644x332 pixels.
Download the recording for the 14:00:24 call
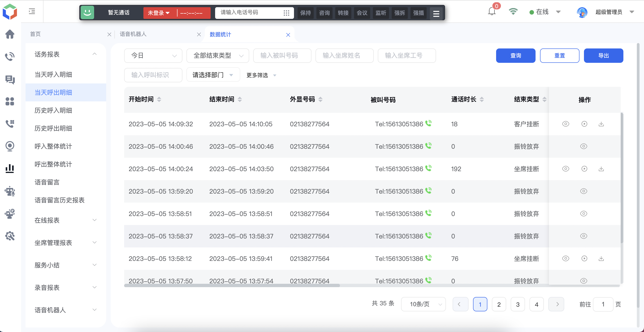[x=601, y=169]
